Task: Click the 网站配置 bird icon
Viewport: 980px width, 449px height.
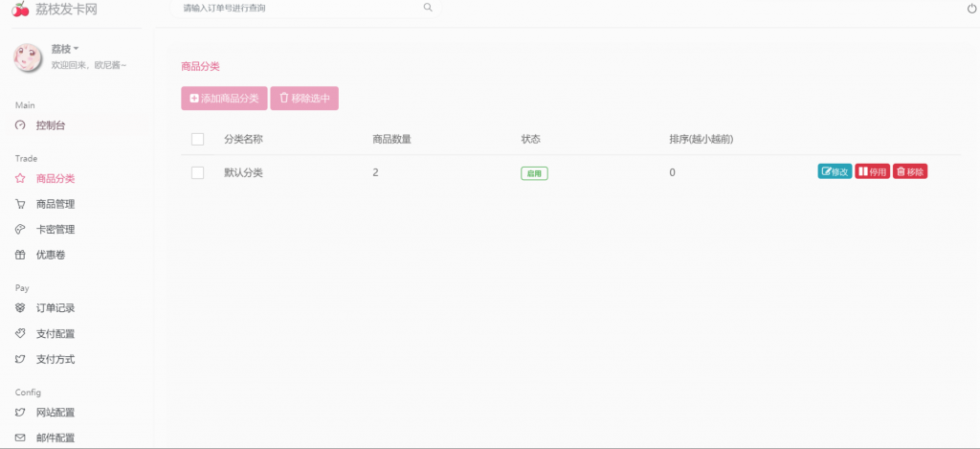Action: [20, 413]
